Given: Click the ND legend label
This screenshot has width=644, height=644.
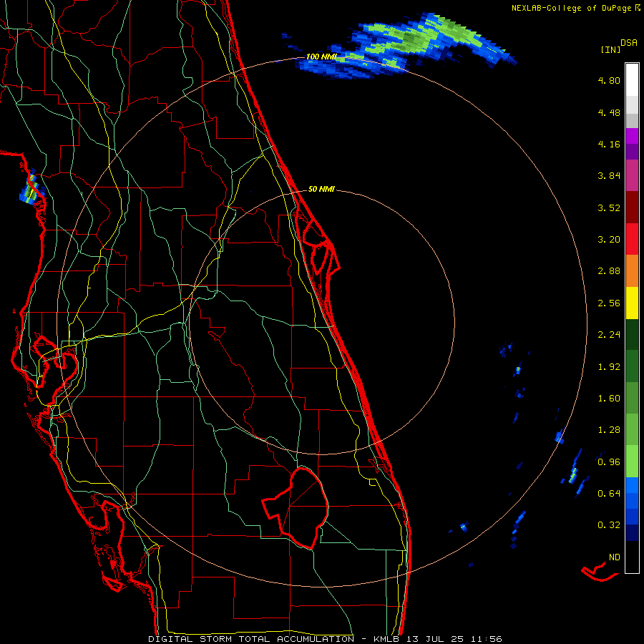Looking at the screenshot, I should [614, 557].
